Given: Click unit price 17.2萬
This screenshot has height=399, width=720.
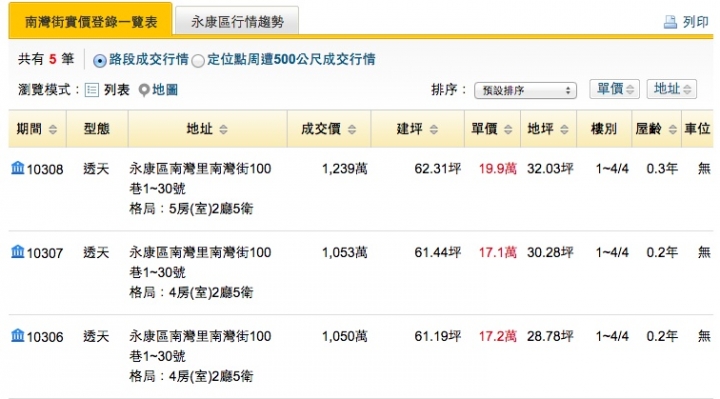Looking at the screenshot, I should (x=497, y=337).
